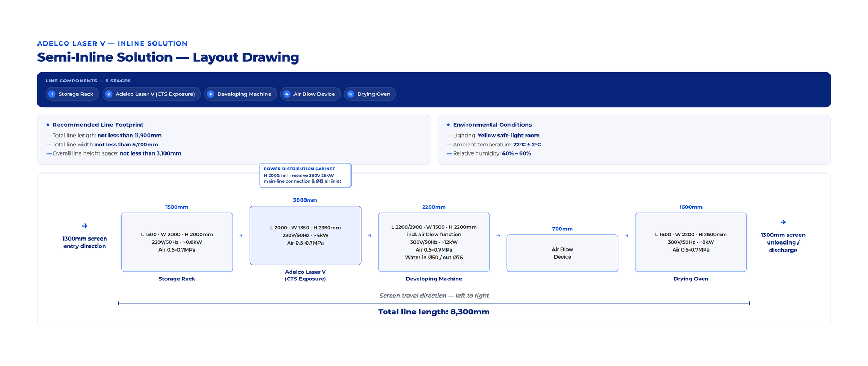
Task: Click the bullet dot beside Recommended Line Footprint
Action: pos(48,125)
